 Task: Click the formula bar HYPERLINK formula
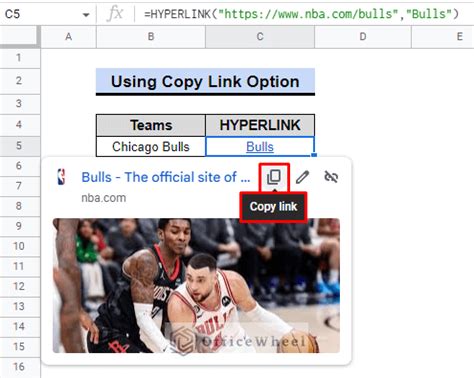coord(301,14)
